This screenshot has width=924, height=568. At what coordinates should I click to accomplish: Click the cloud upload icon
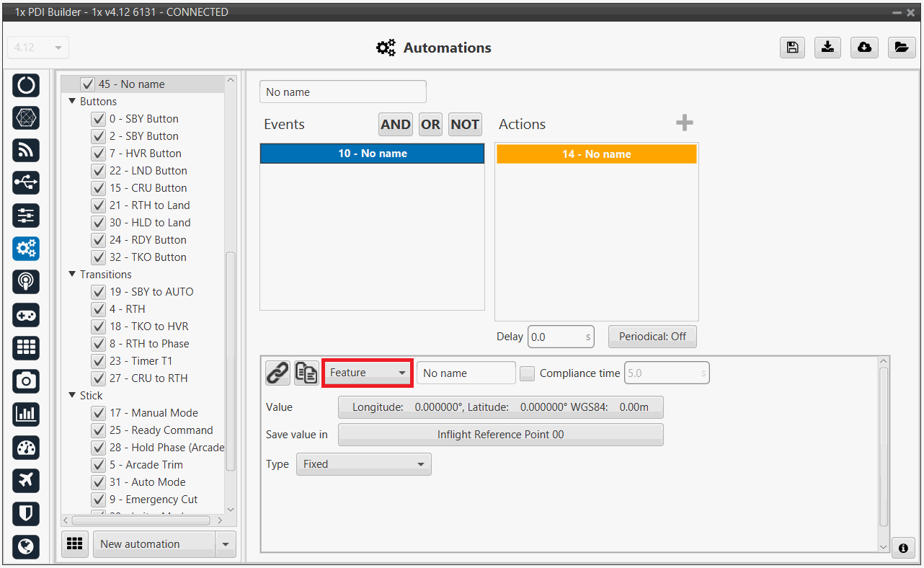[864, 48]
